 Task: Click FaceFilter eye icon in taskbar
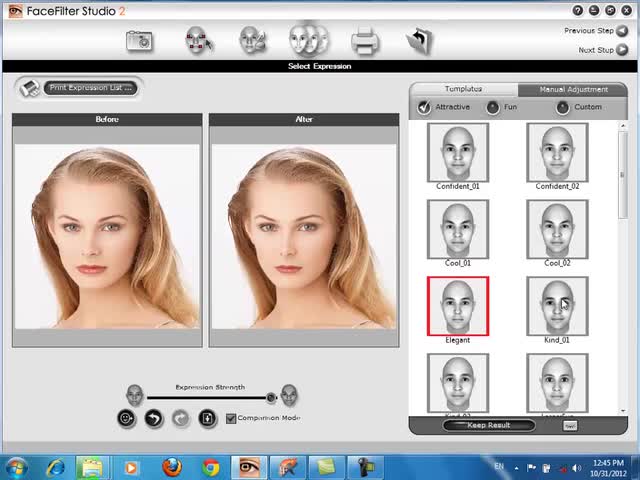(x=249, y=468)
